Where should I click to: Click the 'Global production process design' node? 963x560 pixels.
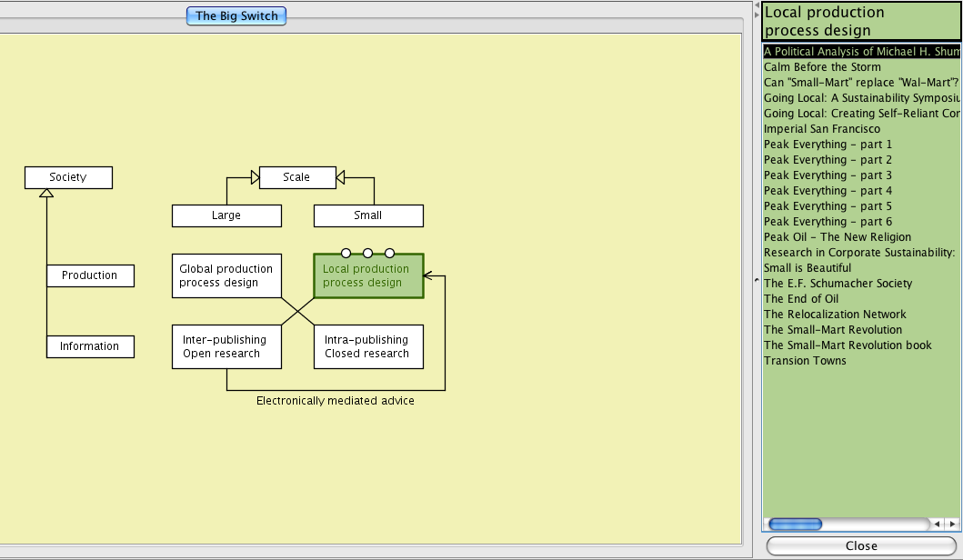(x=226, y=275)
